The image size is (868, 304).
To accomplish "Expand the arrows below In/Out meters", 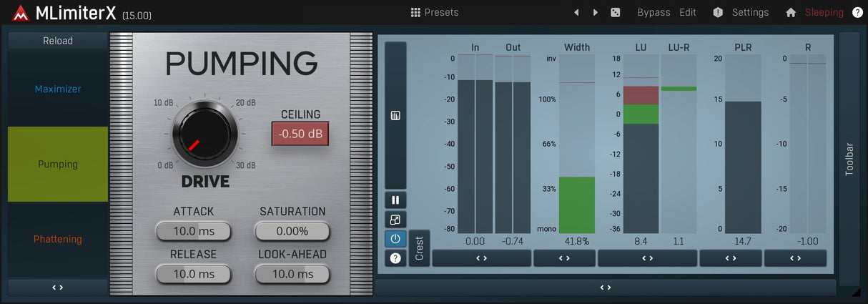I will click(481, 258).
